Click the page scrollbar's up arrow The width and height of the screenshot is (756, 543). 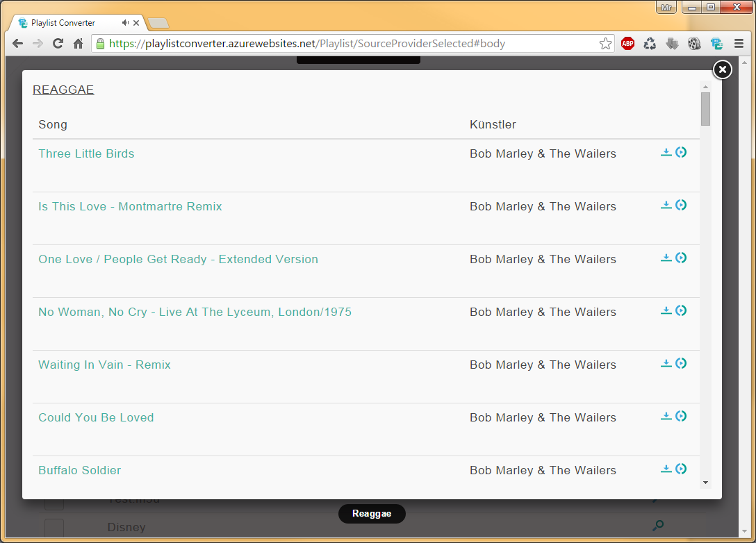tap(744, 62)
